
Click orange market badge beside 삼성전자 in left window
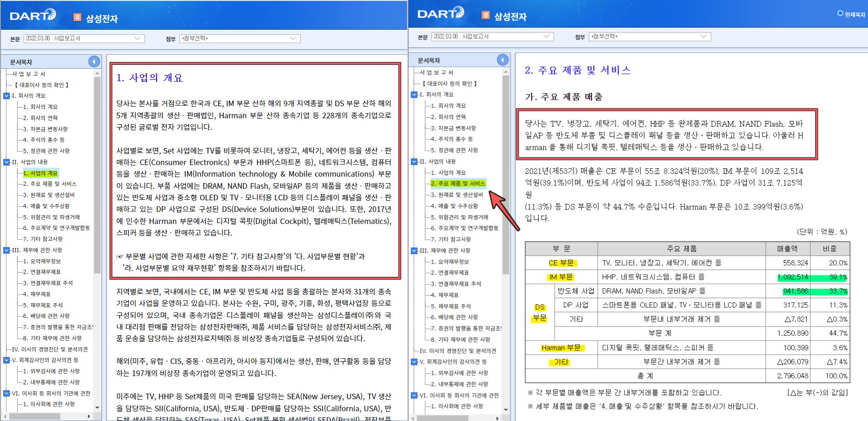tap(77, 17)
